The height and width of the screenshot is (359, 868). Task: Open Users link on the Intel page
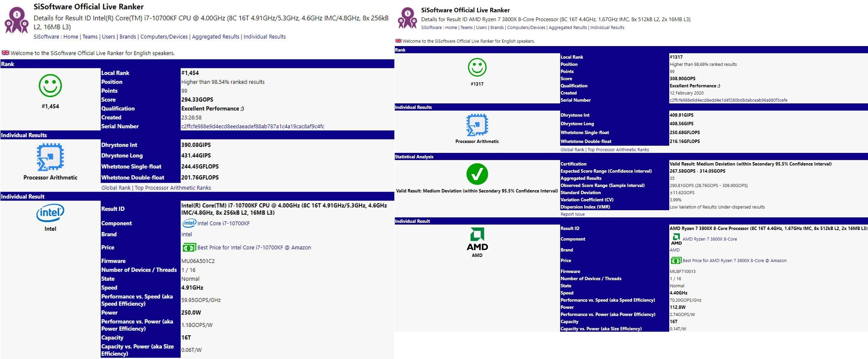coord(108,37)
